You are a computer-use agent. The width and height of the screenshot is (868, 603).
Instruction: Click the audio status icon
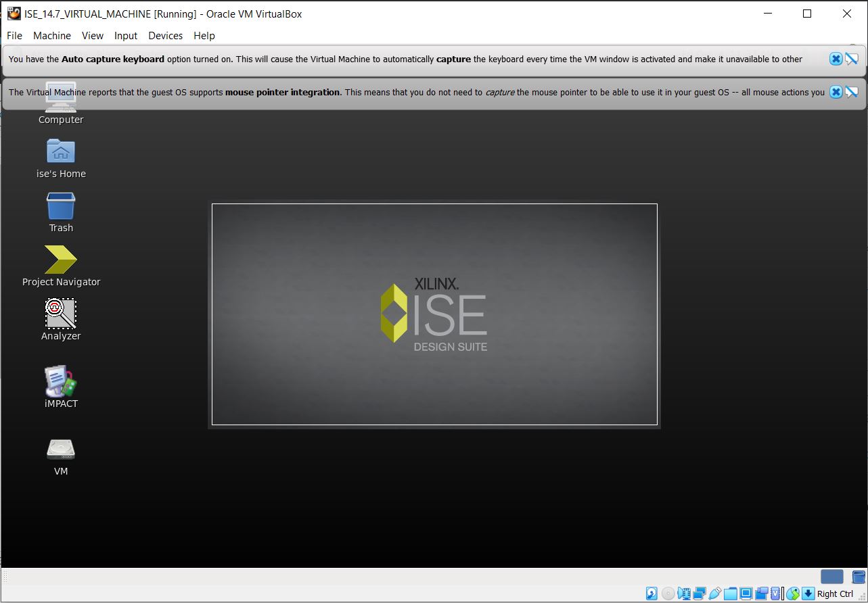click(x=684, y=594)
